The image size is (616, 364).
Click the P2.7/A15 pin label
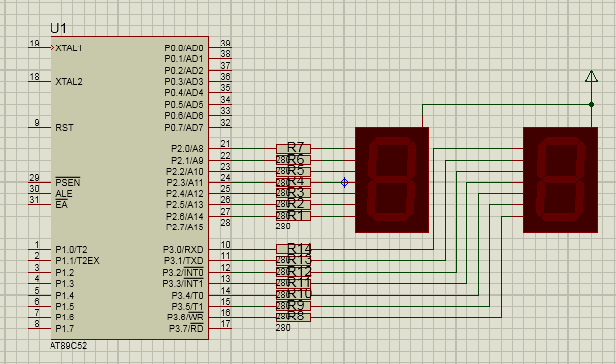click(x=184, y=227)
